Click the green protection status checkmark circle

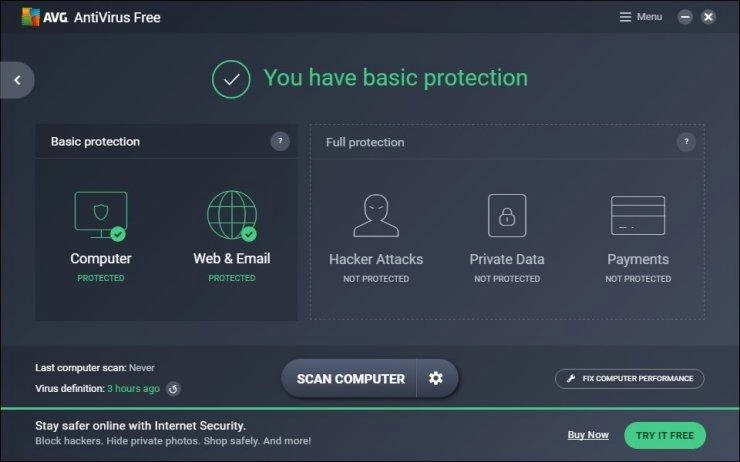coord(231,79)
